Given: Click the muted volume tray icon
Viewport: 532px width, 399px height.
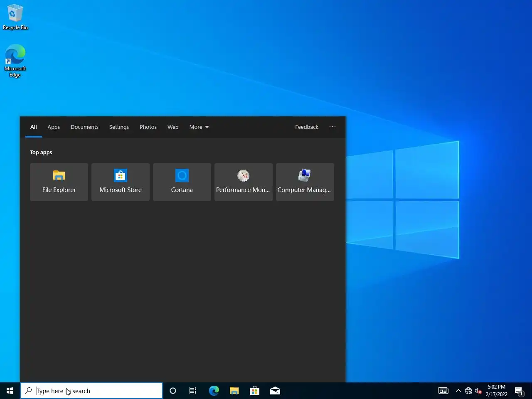Looking at the screenshot, I should [x=478, y=391].
